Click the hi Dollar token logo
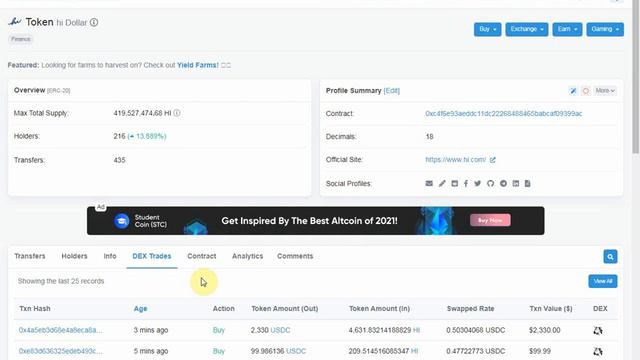Screen dimensions: 640x360 coord(15,22)
